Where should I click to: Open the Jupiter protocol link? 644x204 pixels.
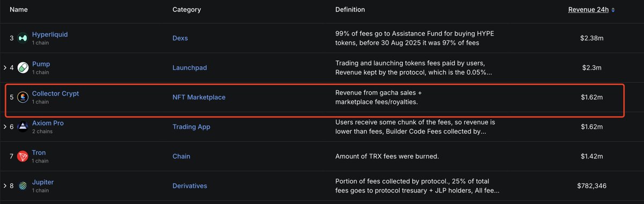click(x=43, y=182)
